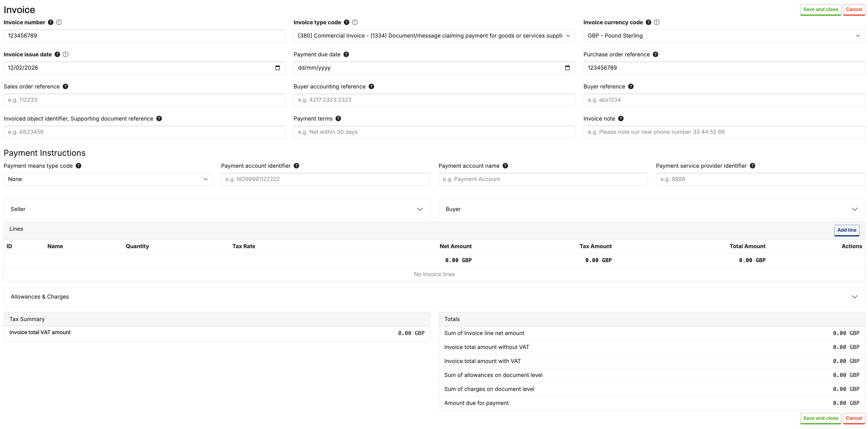Viewport: 868px width, 429px height.
Task: Focus the Buyer reference field
Action: tap(724, 100)
